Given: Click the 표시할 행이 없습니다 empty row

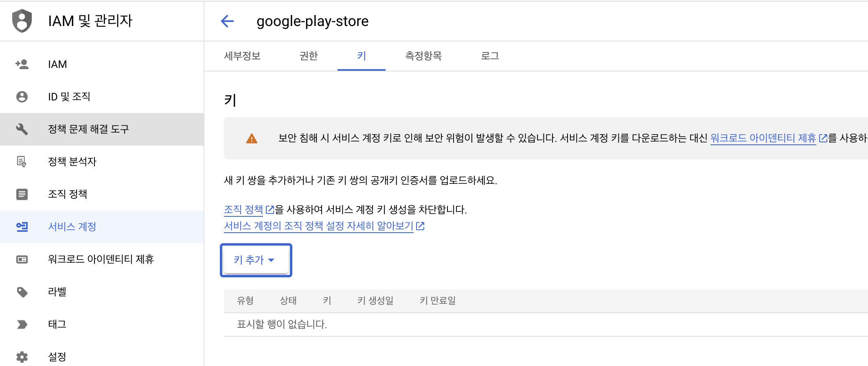Looking at the screenshot, I should click(x=546, y=325).
